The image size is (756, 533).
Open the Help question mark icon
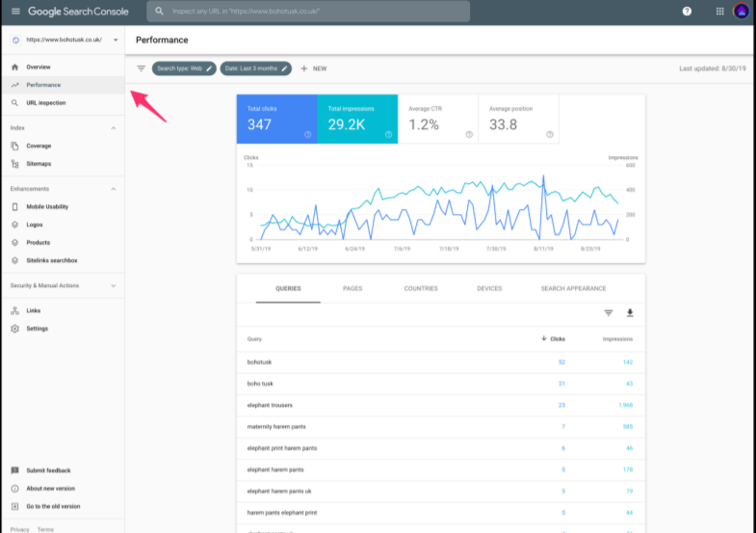click(687, 12)
